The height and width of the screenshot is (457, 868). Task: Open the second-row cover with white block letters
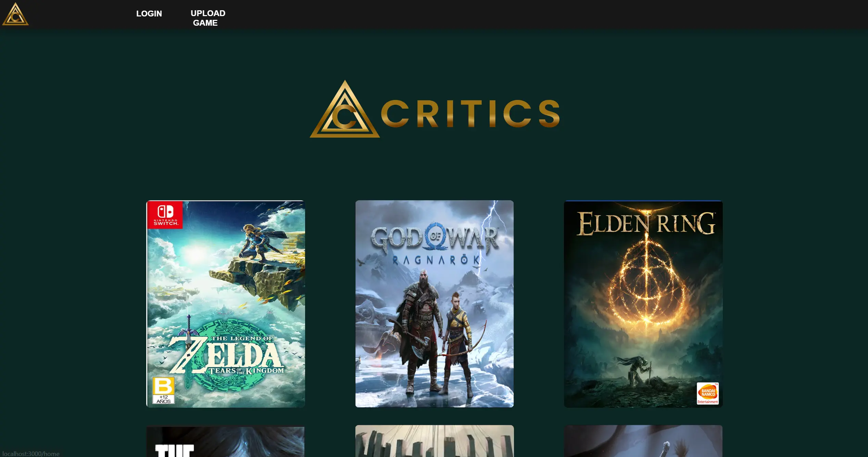click(226, 441)
